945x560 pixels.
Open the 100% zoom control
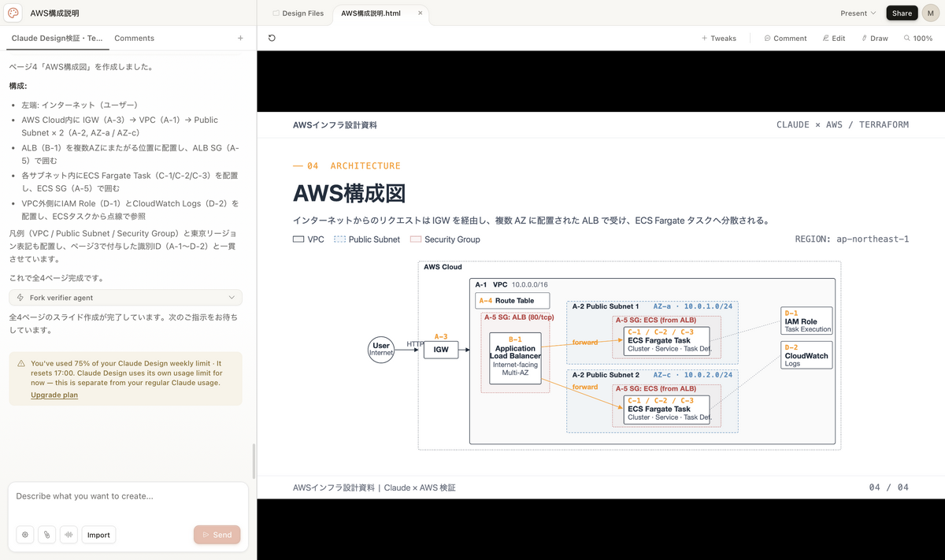(918, 38)
